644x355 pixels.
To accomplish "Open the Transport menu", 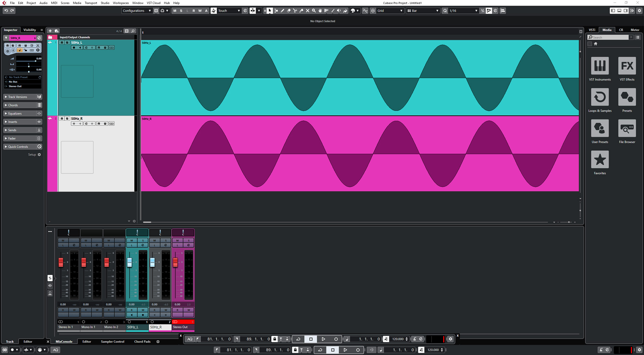I will pos(91,3).
